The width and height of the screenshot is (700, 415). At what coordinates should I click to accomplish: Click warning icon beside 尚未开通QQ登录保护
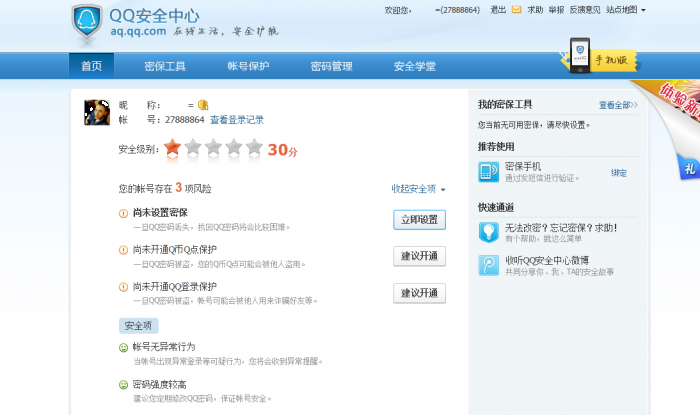click(x=124, y=287)
